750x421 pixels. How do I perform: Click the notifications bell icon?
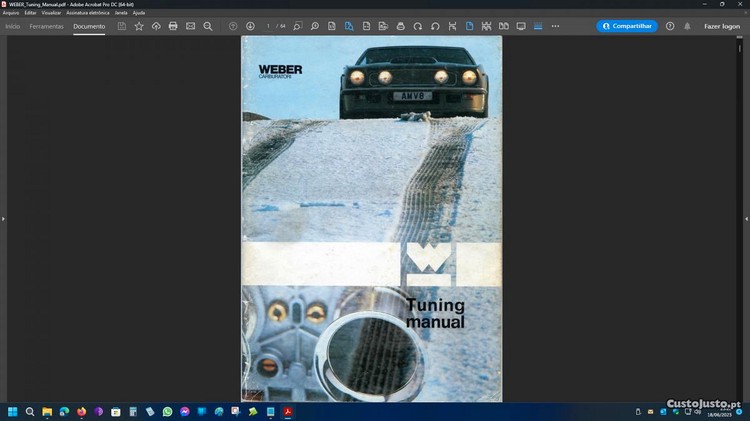687,26
